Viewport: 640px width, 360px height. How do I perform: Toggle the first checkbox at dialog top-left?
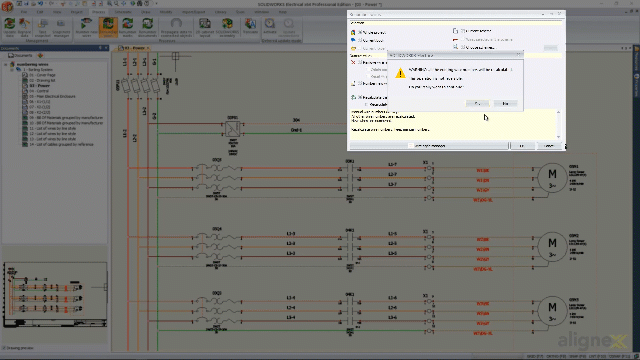pos(360,32)
